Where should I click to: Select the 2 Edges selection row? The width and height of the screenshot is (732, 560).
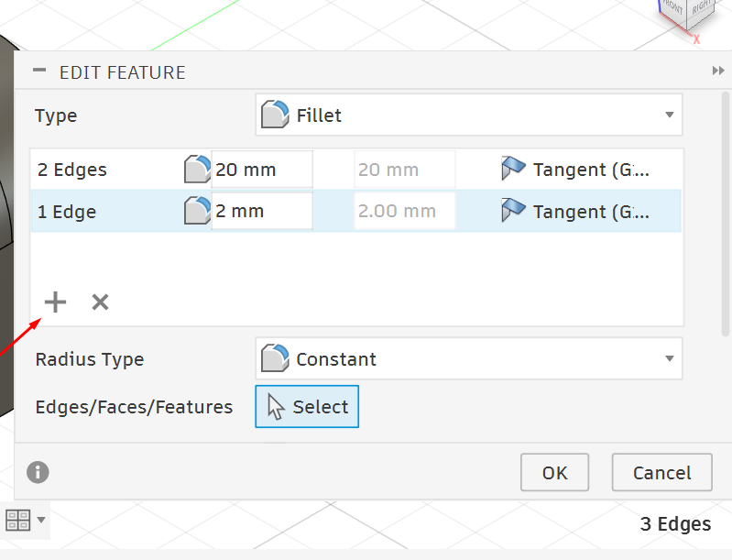coord(355,169)
